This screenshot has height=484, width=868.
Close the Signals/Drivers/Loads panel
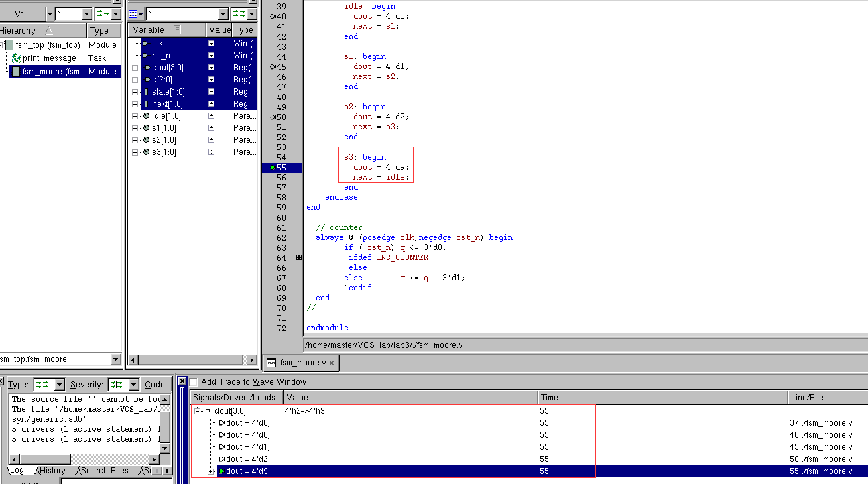tap(181, 381)
